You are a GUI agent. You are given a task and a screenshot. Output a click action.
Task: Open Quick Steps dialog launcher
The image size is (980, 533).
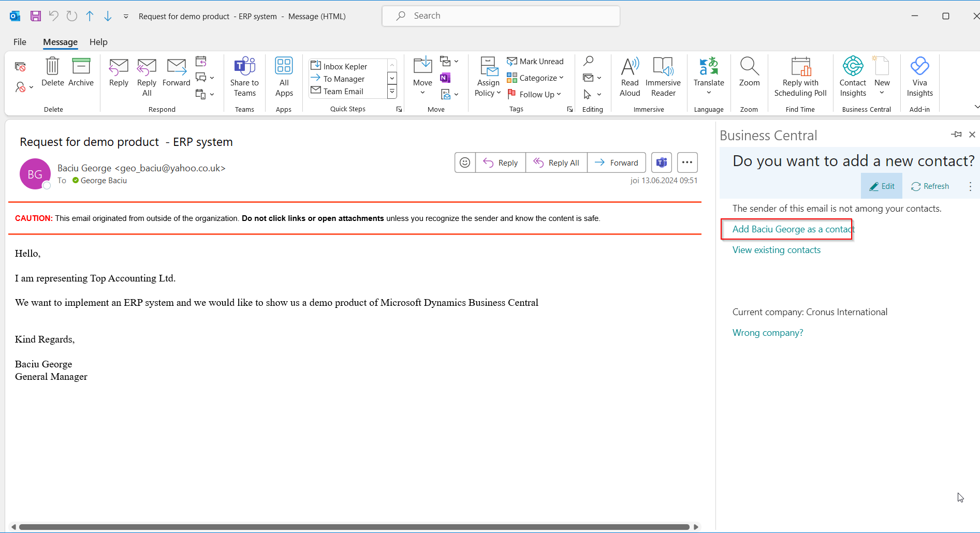tap(399, 109)
